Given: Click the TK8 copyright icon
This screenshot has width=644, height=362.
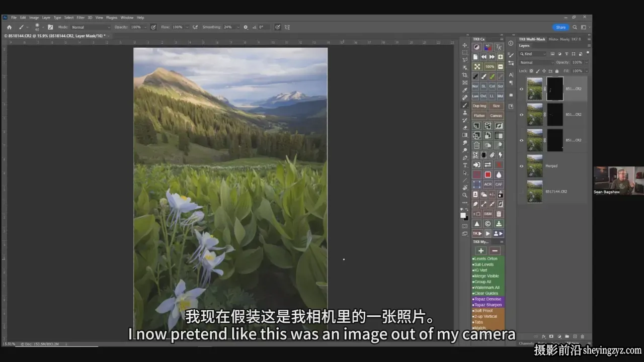Looking at the screenshot, I should [488, 224].
